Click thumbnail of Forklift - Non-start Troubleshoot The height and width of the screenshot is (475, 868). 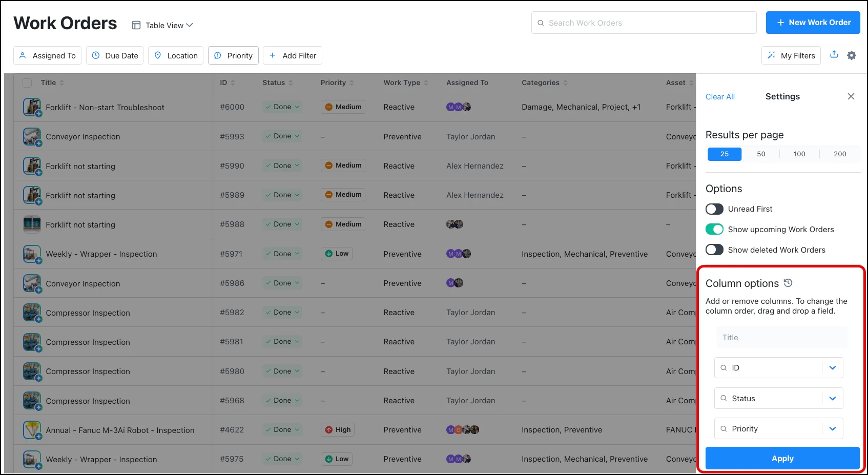32,107
